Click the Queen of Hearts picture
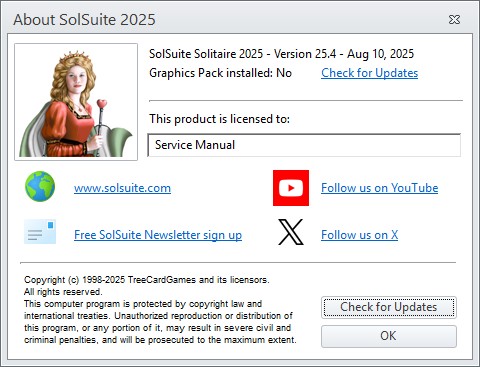Image resolution: width=480 pixels, height=367 pixels. [x=76, y=102]
